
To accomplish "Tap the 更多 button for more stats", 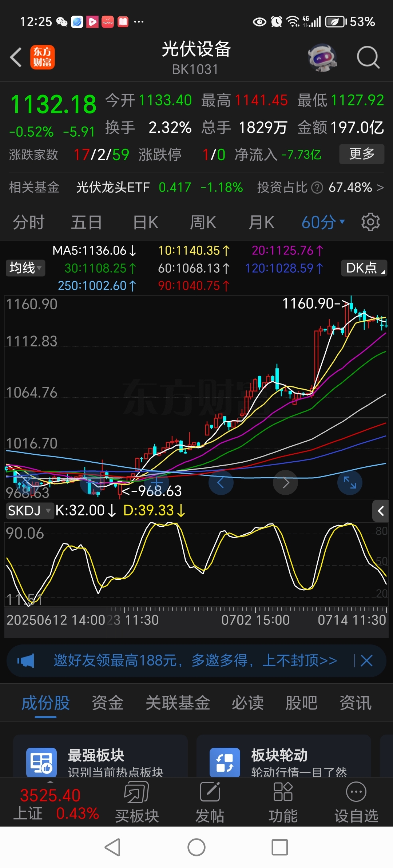I will [x=362, y=154].
